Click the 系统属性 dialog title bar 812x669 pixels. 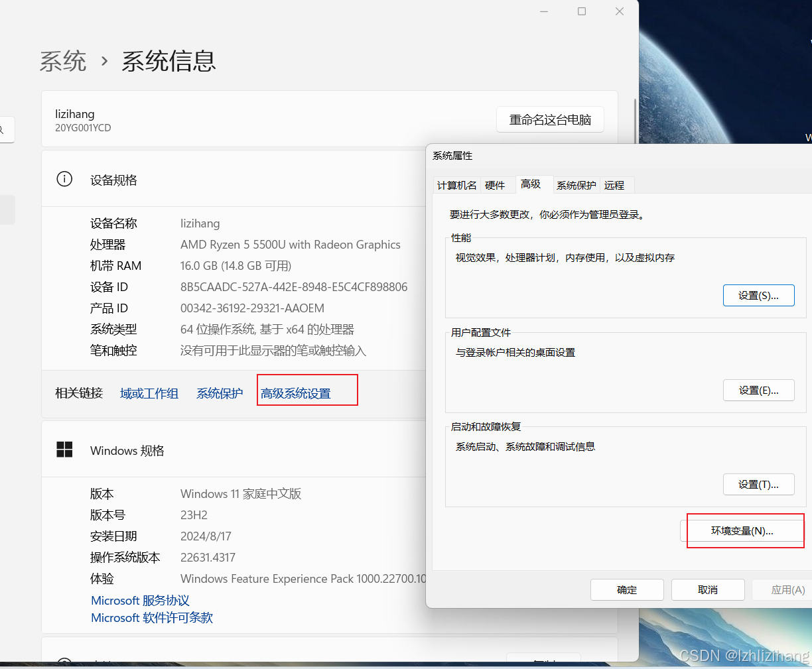click(x=618, y=156)
